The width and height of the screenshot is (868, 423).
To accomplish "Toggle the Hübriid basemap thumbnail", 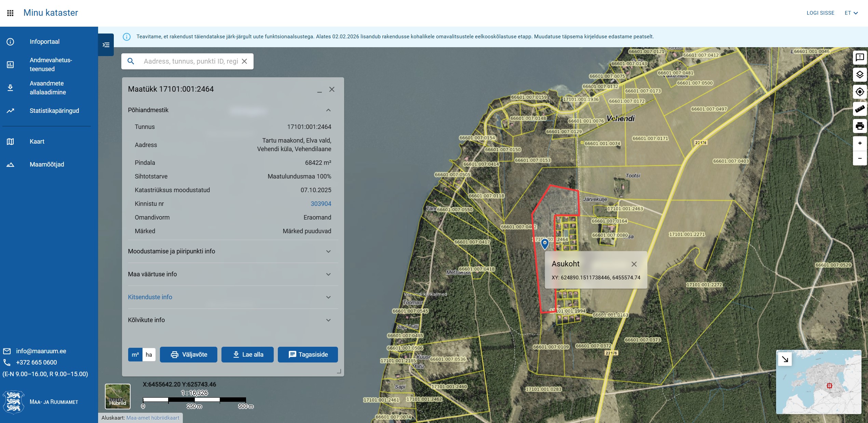I will tap(118, 396).
